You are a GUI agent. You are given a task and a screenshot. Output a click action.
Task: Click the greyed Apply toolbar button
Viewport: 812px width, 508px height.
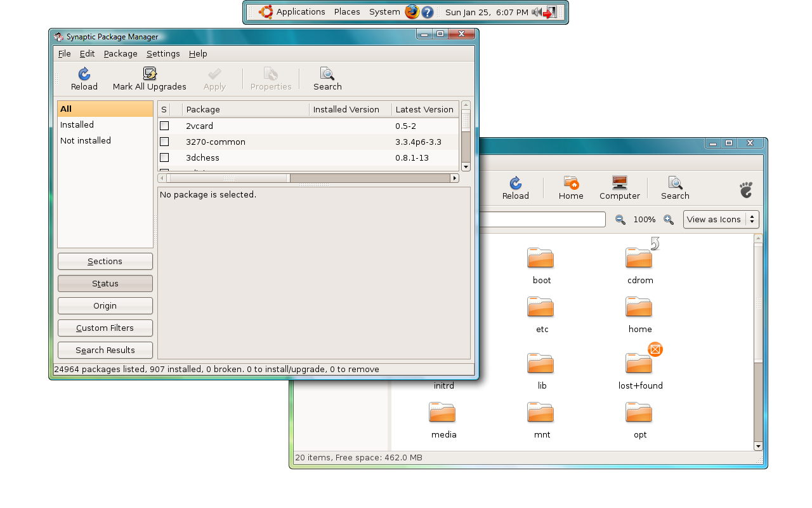[x=214, y=79]
